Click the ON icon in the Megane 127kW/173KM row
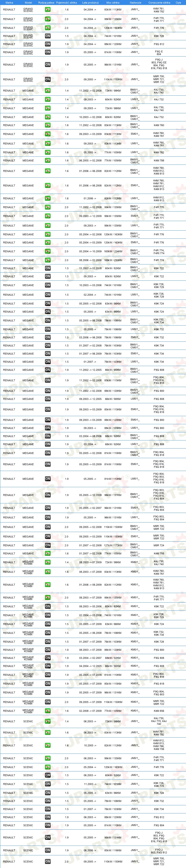This screenshot has width=186, height=868. pos(48,545)
